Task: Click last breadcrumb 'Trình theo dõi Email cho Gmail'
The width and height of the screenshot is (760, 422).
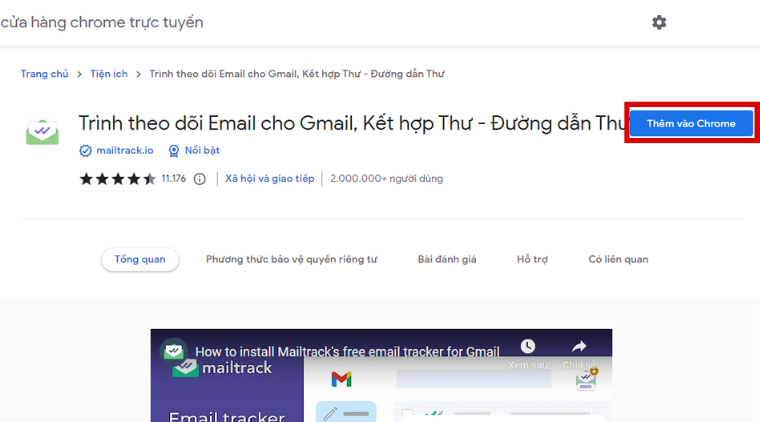Action: [297, 74]
